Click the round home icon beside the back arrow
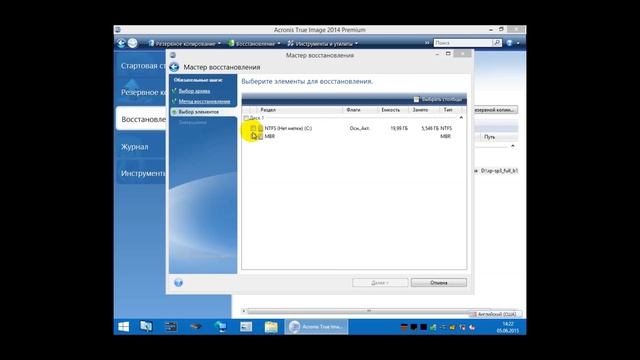 point(132,43)
